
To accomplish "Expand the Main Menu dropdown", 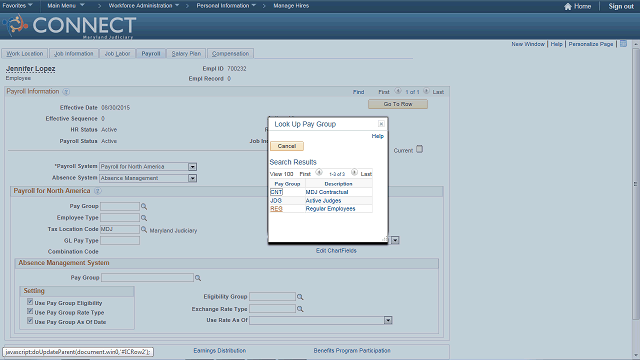I will click(x=66, y=6).
